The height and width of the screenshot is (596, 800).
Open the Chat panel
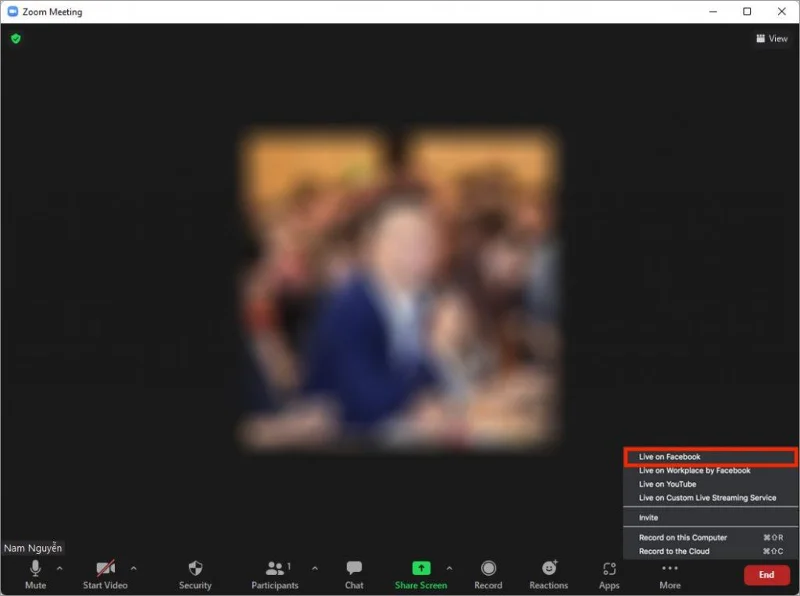coord(354,575)
